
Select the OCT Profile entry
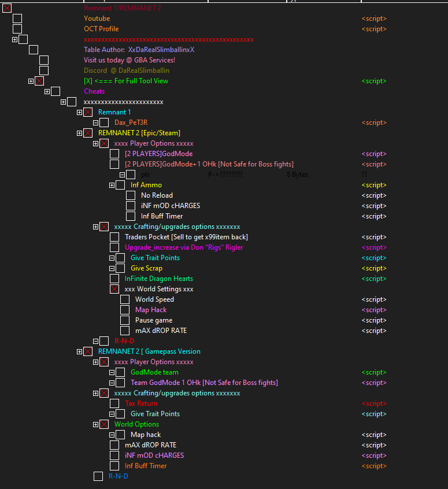pos(101,29)
